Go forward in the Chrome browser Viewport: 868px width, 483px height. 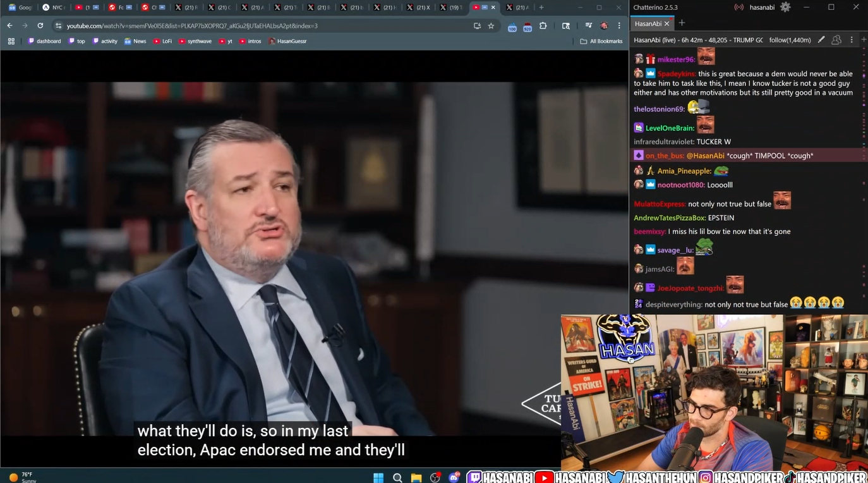(25, 25)
